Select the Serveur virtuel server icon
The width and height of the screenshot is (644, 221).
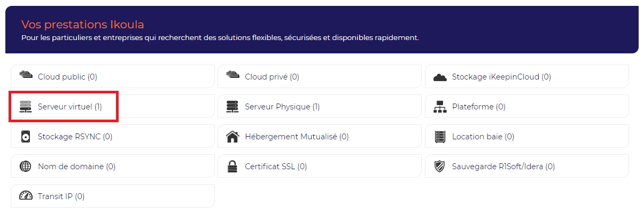26,107
